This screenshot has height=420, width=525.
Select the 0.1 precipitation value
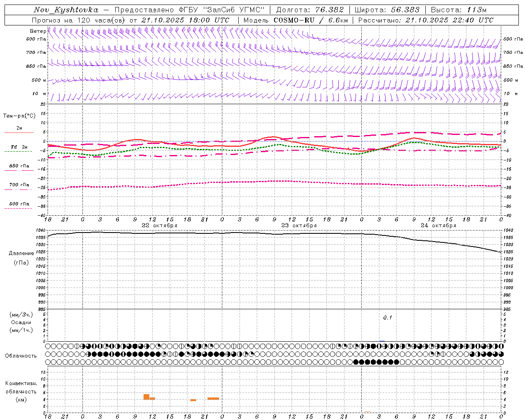click(x=388, y=317)
